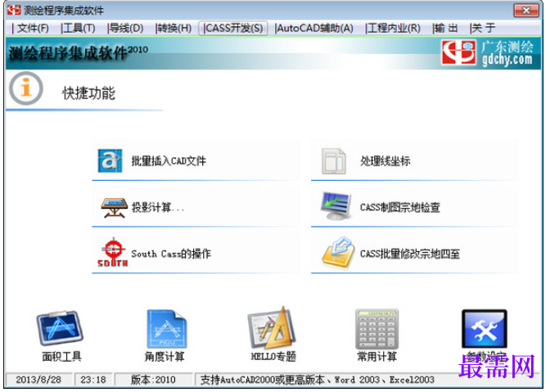Click the 广东测绘 gdchy.com logo

pyautogui.click(x=488, y=53)
